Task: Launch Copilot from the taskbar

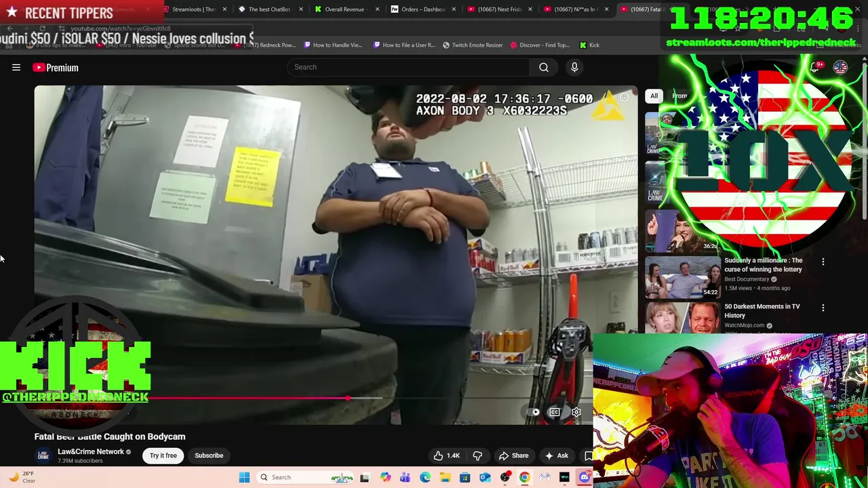Action: [x=385, y=477]
